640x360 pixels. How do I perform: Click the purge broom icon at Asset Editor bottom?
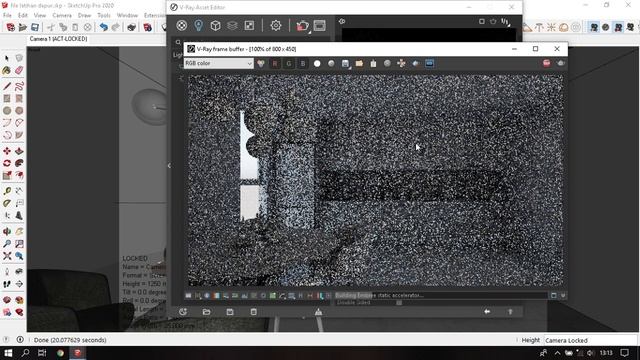(x=318, y=312)
